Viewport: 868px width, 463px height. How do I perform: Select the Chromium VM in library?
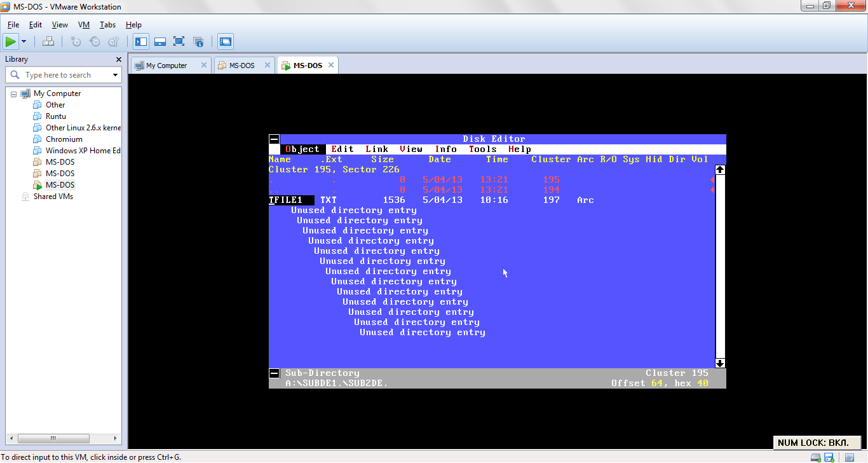pos(64,139)
